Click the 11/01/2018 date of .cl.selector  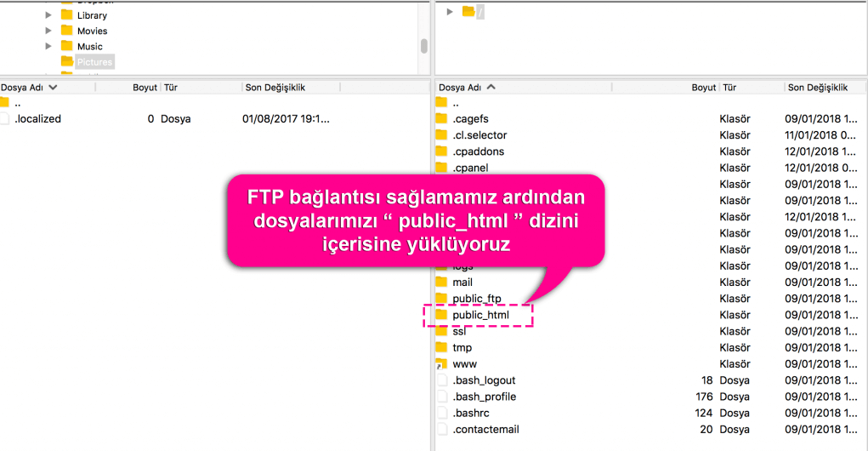click(x=820, y=135)
